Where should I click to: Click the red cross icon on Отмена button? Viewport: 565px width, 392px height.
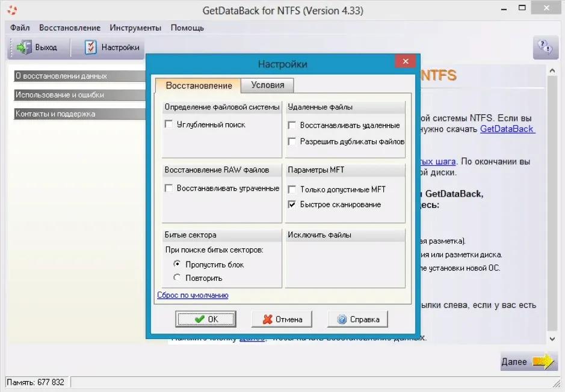click(x=267, y=319)
